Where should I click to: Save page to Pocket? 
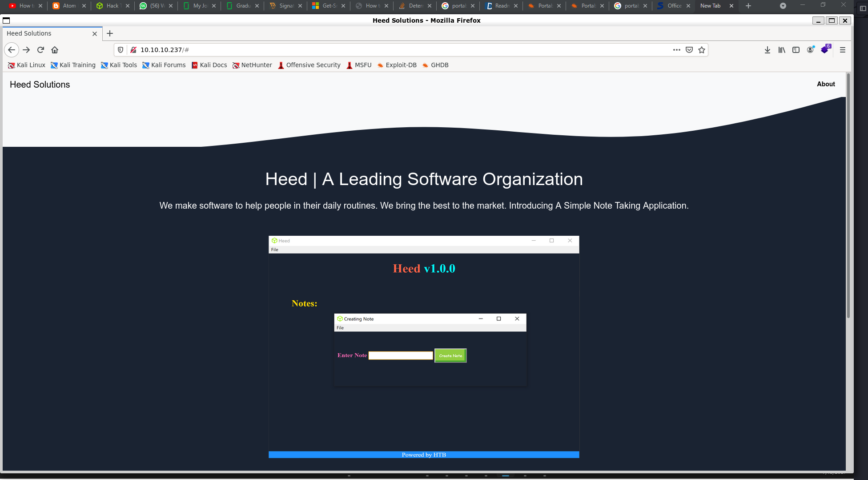(x=689, y=50)
